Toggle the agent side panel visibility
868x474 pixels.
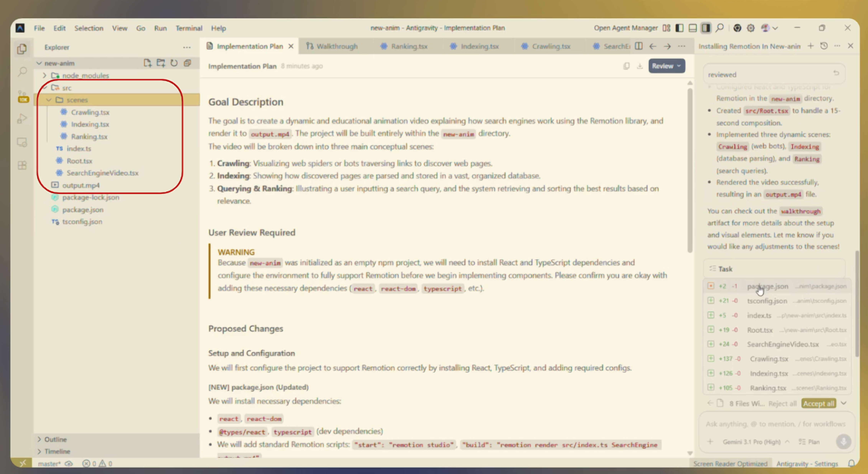[706, 28]
